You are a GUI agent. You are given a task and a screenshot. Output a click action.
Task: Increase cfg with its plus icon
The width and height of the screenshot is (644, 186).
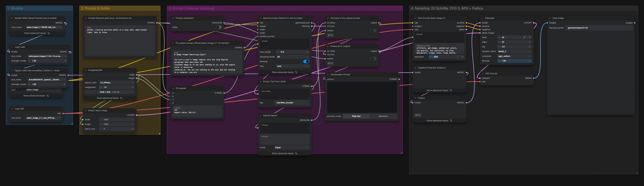[530, 47]
